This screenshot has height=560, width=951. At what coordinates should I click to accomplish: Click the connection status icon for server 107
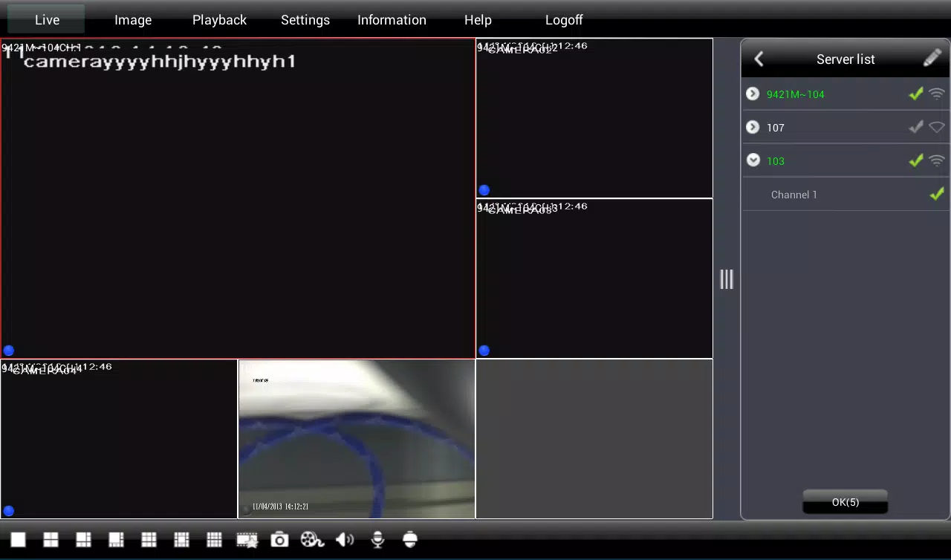tap(937, 128)
